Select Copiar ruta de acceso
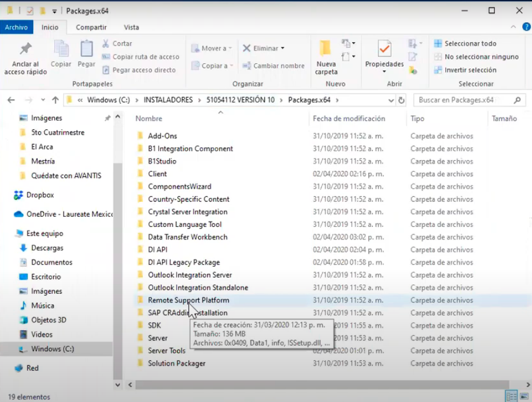This screenshot has height=402, width=532. coord(141,56)
